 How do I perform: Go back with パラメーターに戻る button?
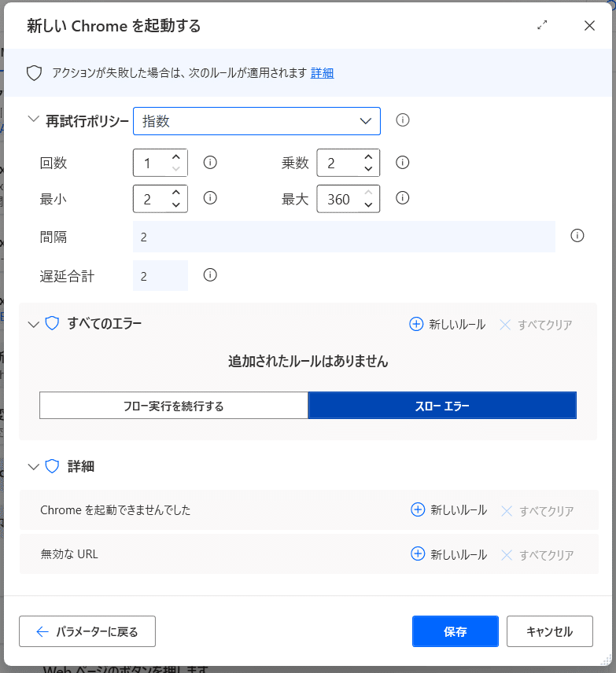tap(87, 631)
